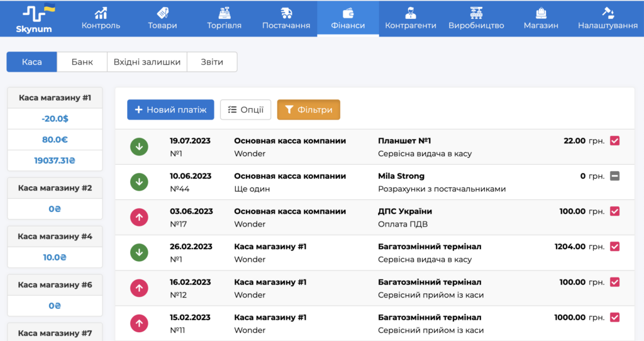This screenshot has width=644, height=341.
Task: Open the Контроль section
Action: pyautogui.click(x=101, y=19)
